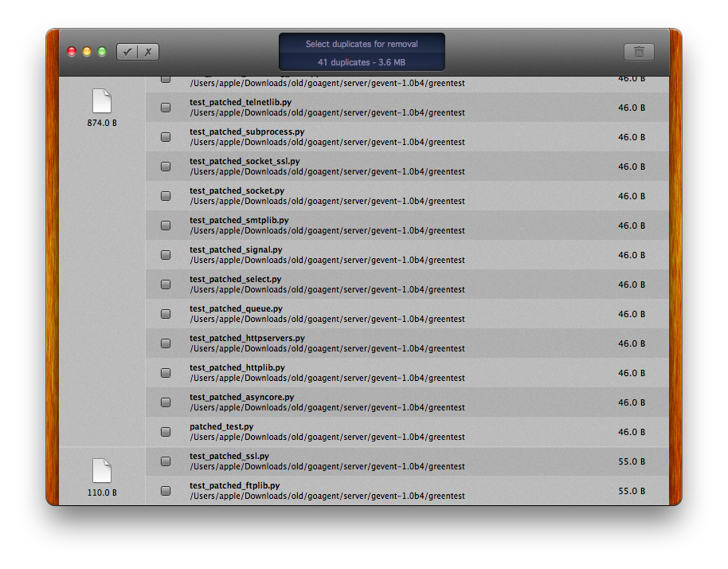
Task: Enable checkbox next to test_patched_socket.py
Action: click(x=166, y=196)
